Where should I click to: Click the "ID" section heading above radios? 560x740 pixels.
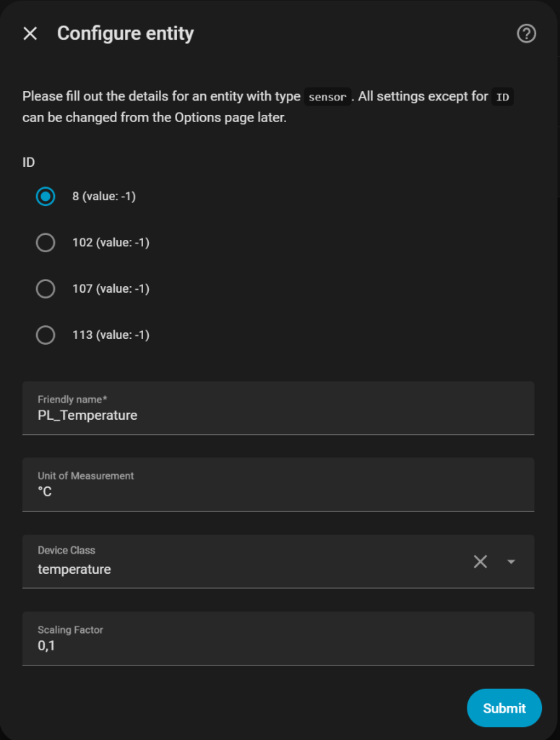[29, 163]
